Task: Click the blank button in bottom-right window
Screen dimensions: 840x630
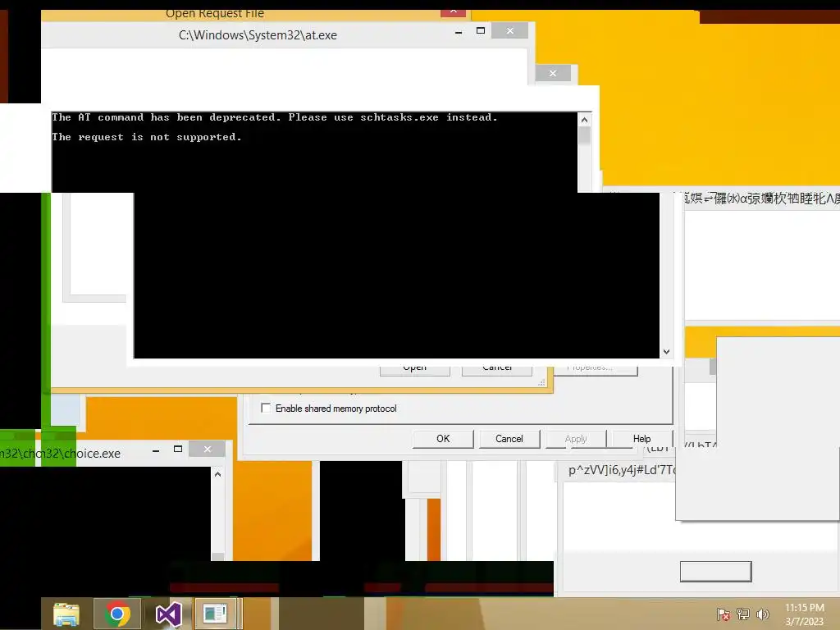Action: 715,572
